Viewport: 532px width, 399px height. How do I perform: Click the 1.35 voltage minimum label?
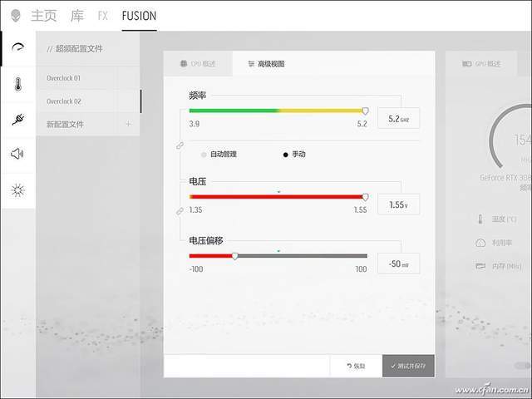point(196,210)
